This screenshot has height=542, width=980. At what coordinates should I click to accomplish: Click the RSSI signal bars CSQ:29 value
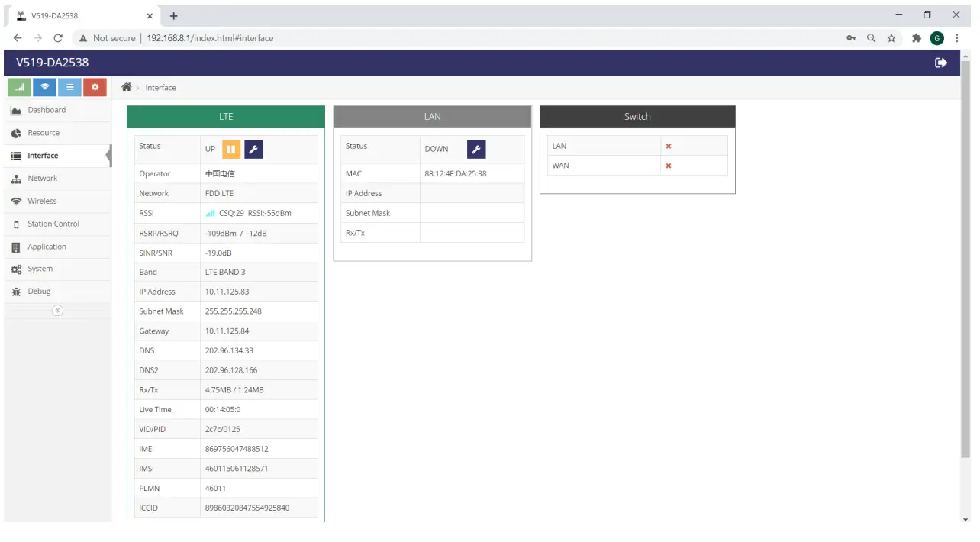pyautogui.click(x=248, y=213)
